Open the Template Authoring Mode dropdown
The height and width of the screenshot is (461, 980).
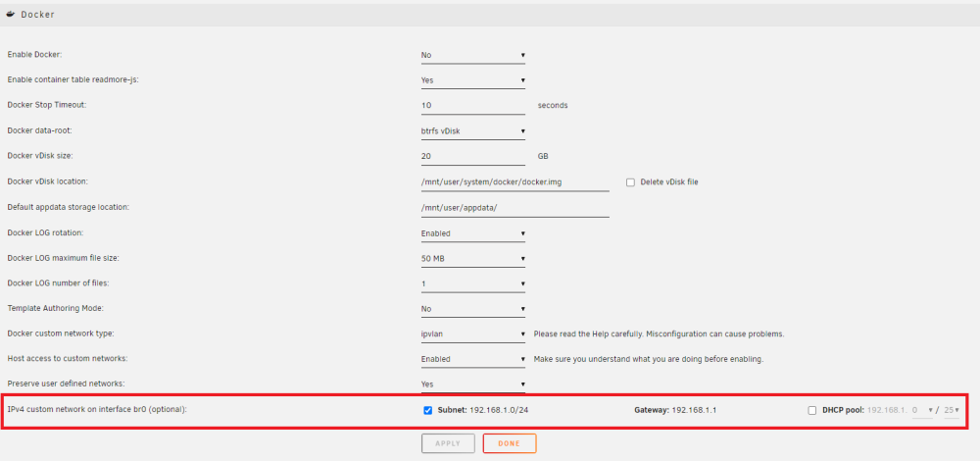click(x=473, y=309)
